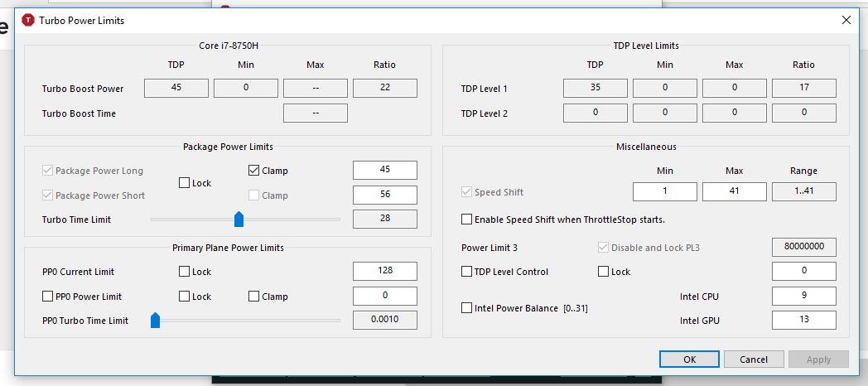This screenshot has width=868, height=386.
Task: Click the Turbo Boost Power TDP field 45
Action: pyautogui.click(x=176, y=88)
